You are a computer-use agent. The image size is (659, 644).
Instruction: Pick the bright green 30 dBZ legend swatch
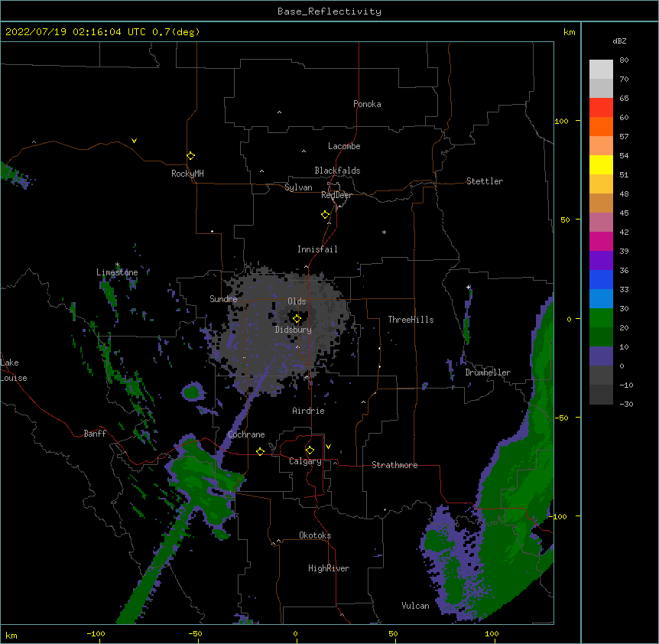pyautogui.click(x=601, y=318)
